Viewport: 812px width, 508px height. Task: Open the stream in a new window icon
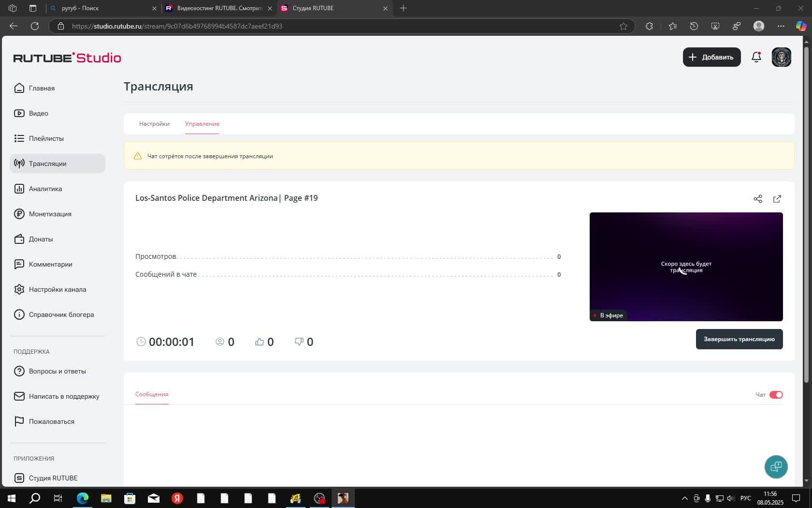777,199
